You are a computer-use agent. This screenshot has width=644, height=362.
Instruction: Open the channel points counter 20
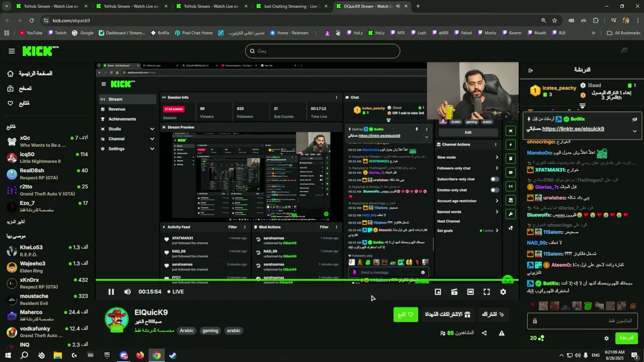coord(537,338)
